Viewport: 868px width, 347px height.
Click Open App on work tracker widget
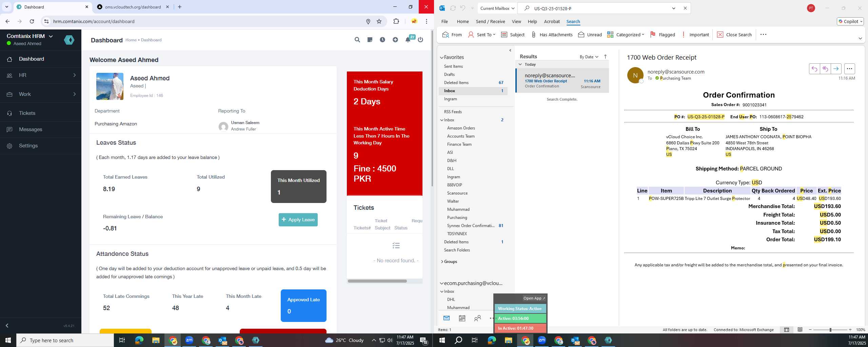[x=534, y=298]
